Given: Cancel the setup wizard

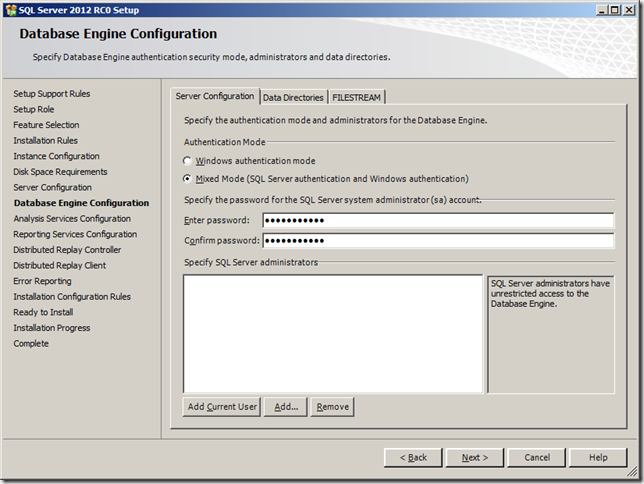Looking at the screenshot, I should pos(537,458).
